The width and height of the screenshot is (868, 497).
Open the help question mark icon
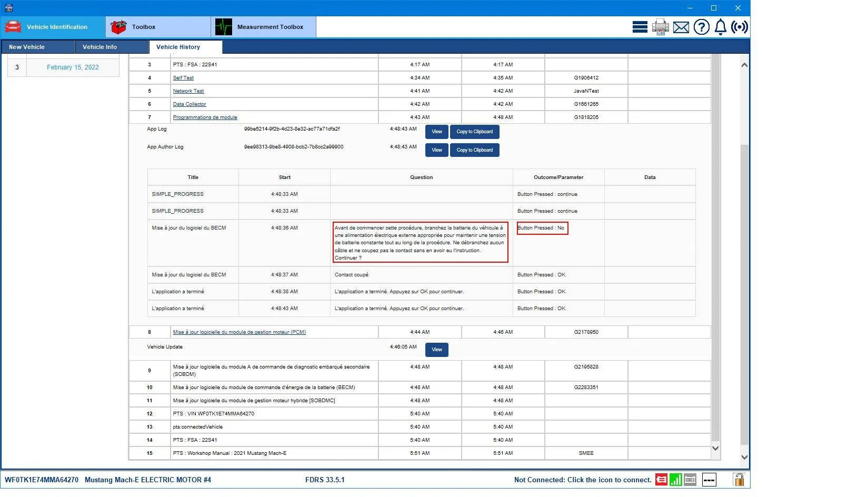701,27
